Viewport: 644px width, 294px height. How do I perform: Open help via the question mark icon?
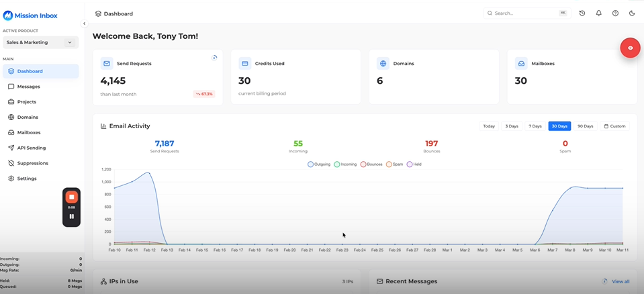(x=615, y=13)
